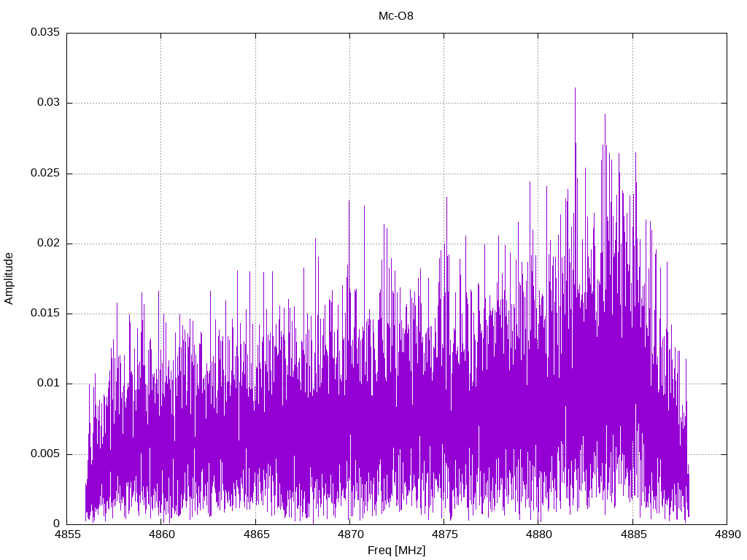Select the 4880 x-axis tick label
The height and width of the screenshot is (560, 747).
click(538, 535)
